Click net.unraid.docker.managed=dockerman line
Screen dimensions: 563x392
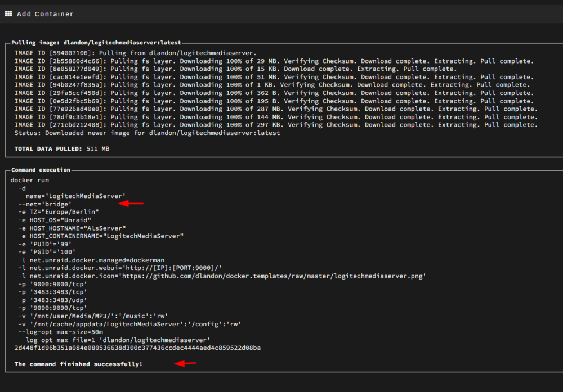[x=91, y=260]
